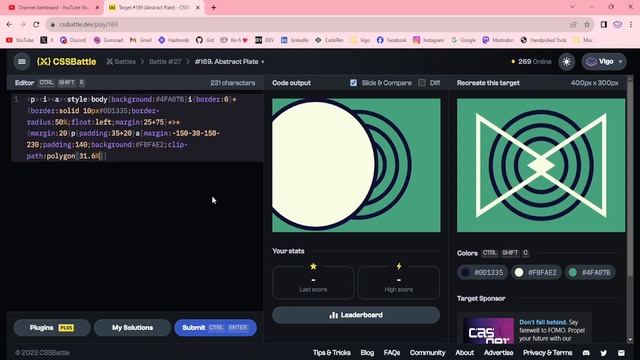Open the DEV bookmark
Image resolution: width=640 pixels, height=360 pixels.
coord(264,40)
